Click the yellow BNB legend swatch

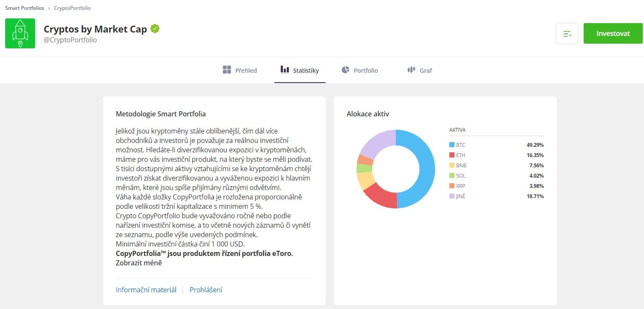(x=452, y=166)
